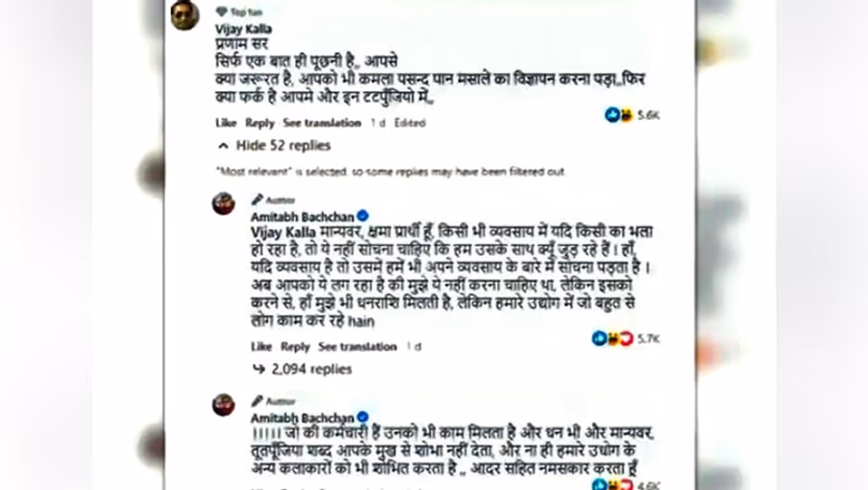Viewport: 868px width, 490px height.
Task: Click the Author pen icon on the second reply
Action: pyautogui.click(x=257, y=400)
